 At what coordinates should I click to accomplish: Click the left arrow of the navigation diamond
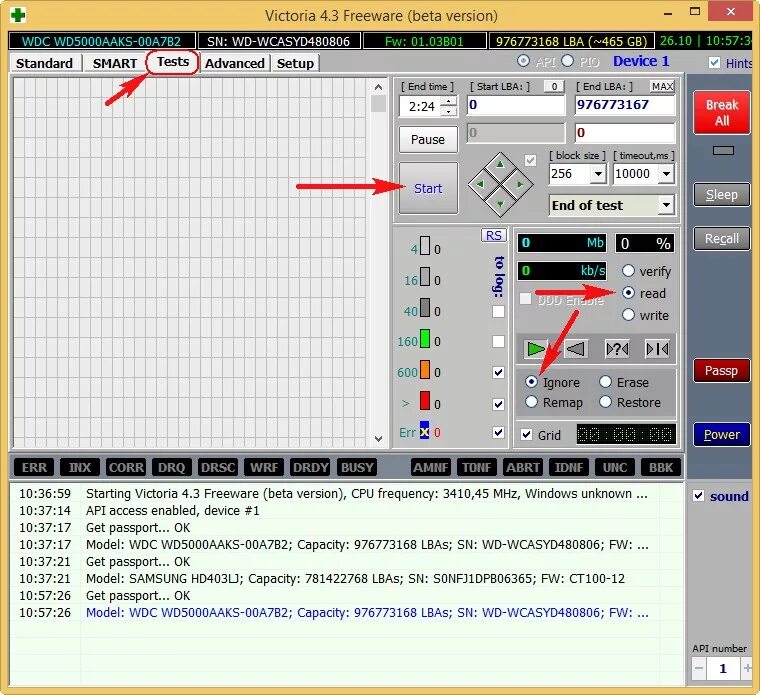point(480,184)
